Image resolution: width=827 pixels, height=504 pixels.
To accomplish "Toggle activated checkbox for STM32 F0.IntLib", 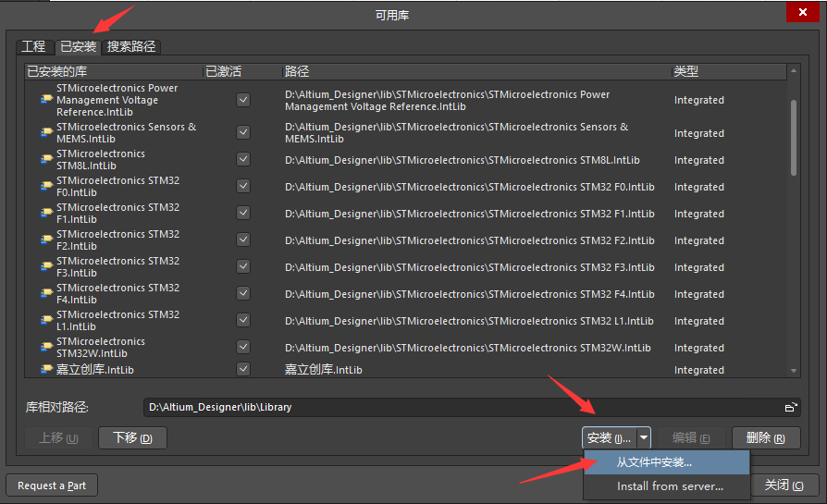I will 243,186.
